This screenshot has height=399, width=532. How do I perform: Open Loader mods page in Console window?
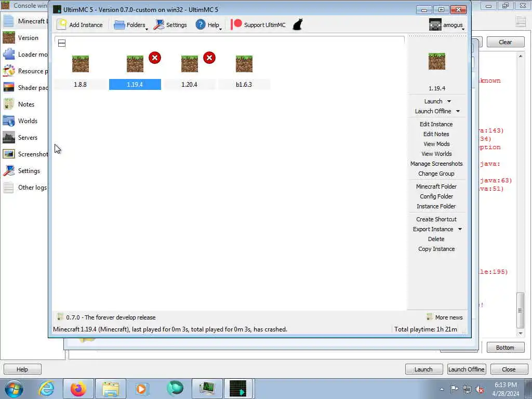tap(24, 54)
